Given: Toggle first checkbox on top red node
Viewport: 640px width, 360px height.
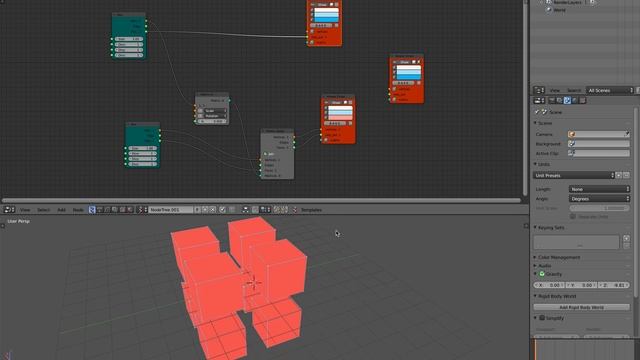Looking at the screenshot, I should click(312, 10).
